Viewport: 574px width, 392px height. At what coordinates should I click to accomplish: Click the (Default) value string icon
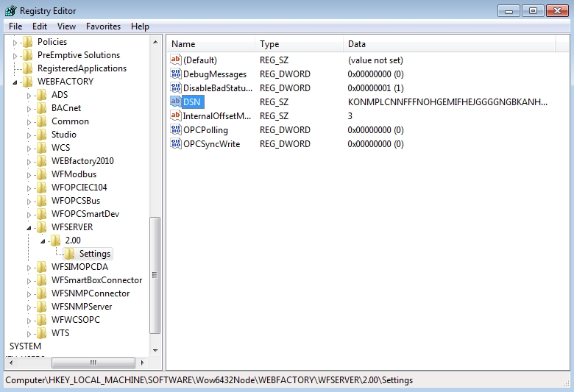click(x=176, y=60)
